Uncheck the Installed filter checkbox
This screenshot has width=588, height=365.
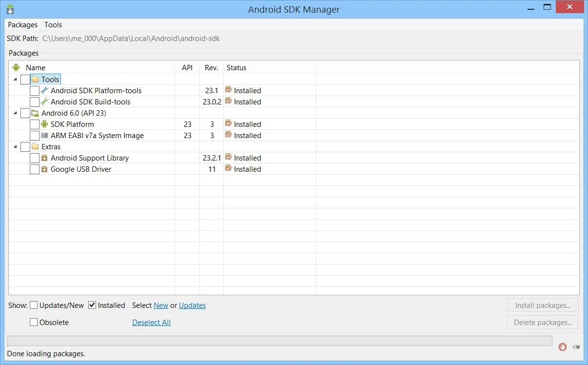[x=92, y=305]
